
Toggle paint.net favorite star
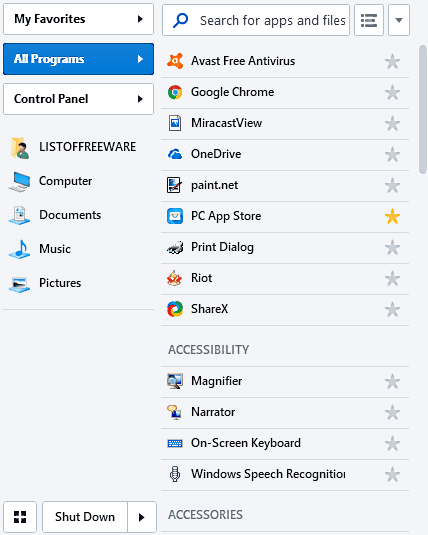click(393, 186)
